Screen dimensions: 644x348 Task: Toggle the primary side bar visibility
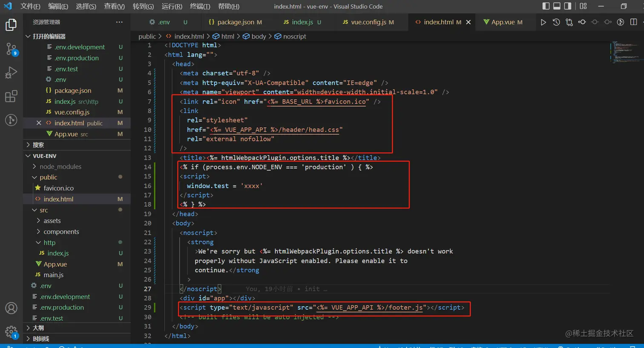point(546,6)
